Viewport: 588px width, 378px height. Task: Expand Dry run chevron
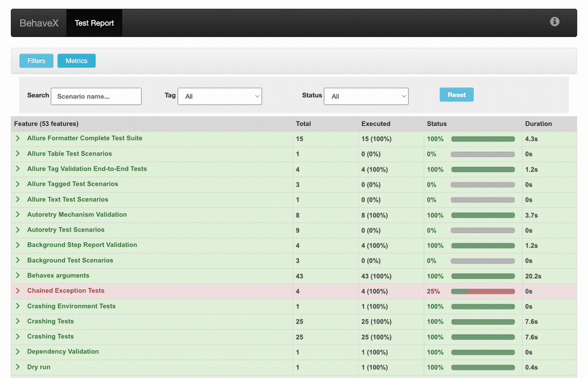click(18, 367)
